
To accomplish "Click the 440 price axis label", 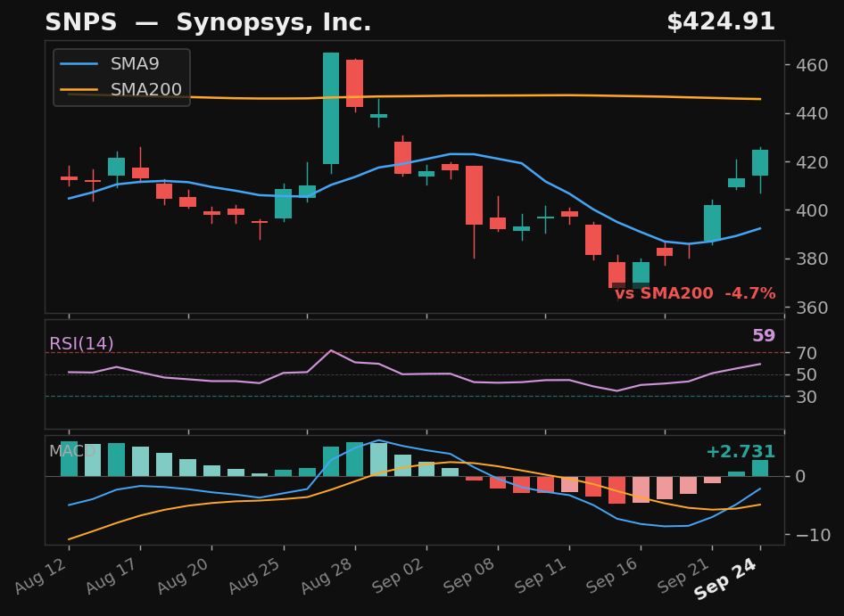I will coord(814,113).
